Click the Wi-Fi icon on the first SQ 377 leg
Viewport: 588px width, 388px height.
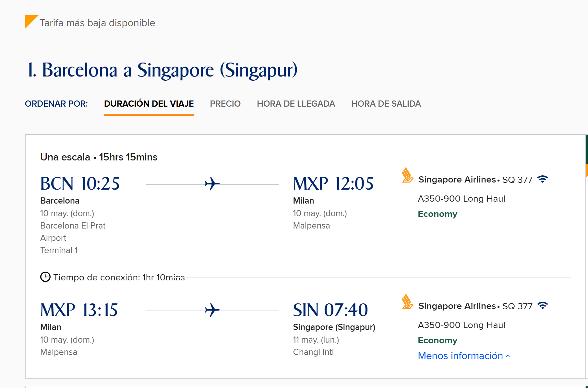click(x=543, y=179)
